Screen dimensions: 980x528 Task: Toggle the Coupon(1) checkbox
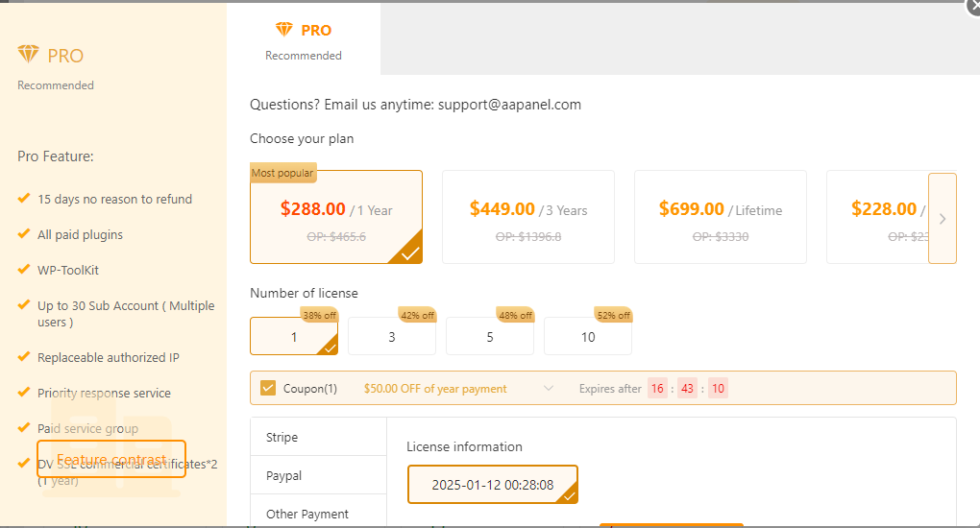(x=268, y=388)
